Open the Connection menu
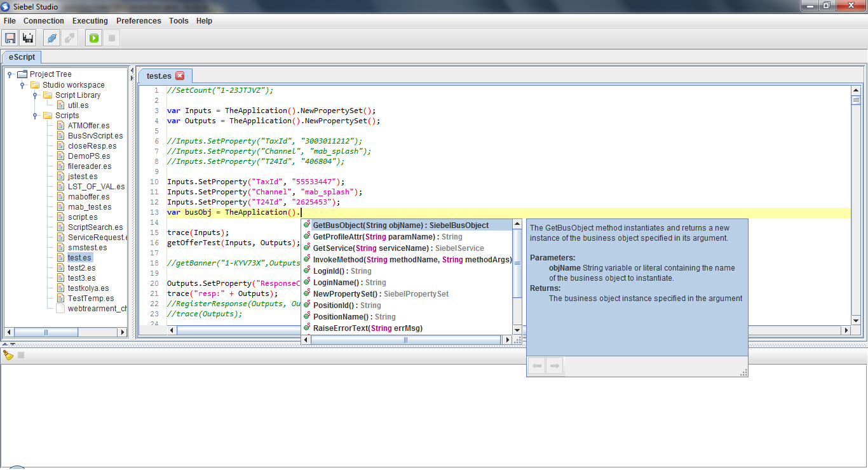The height and width of the screenshot is (470, 868). [44, 21]
